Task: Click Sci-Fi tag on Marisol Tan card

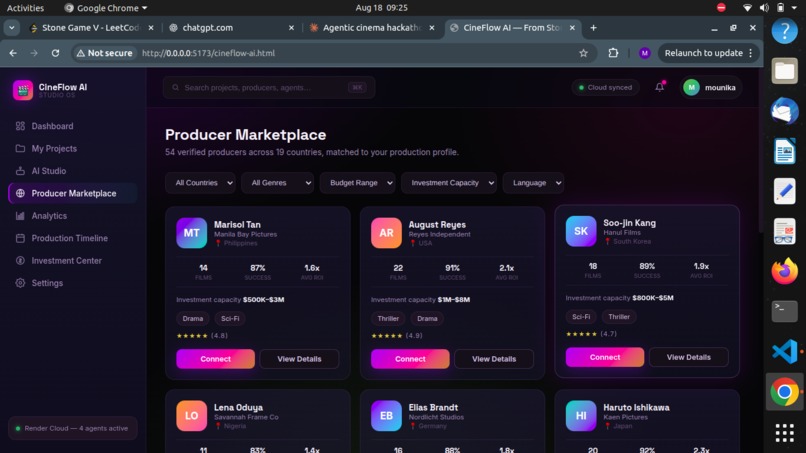Action: click(x=230, y=319)
